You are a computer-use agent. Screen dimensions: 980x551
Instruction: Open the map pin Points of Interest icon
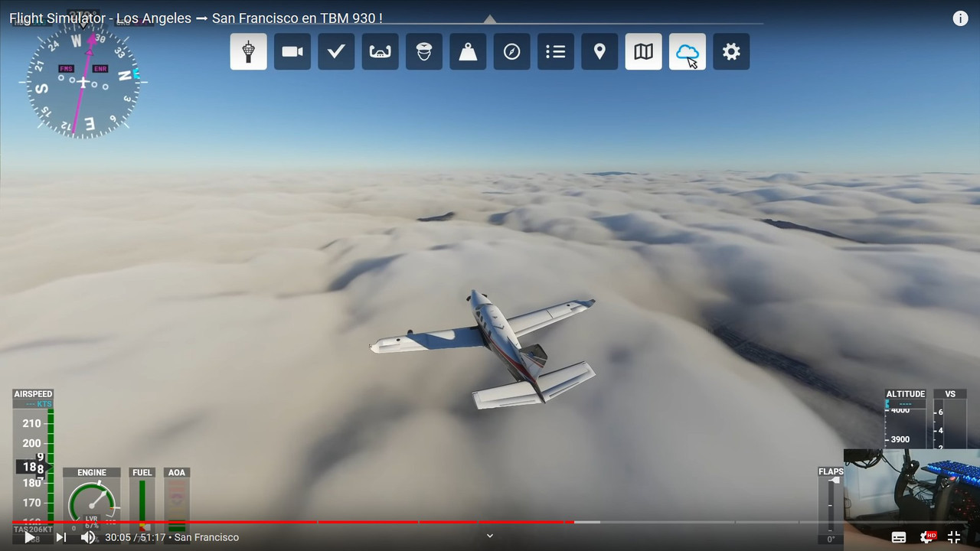pos(599,52)
